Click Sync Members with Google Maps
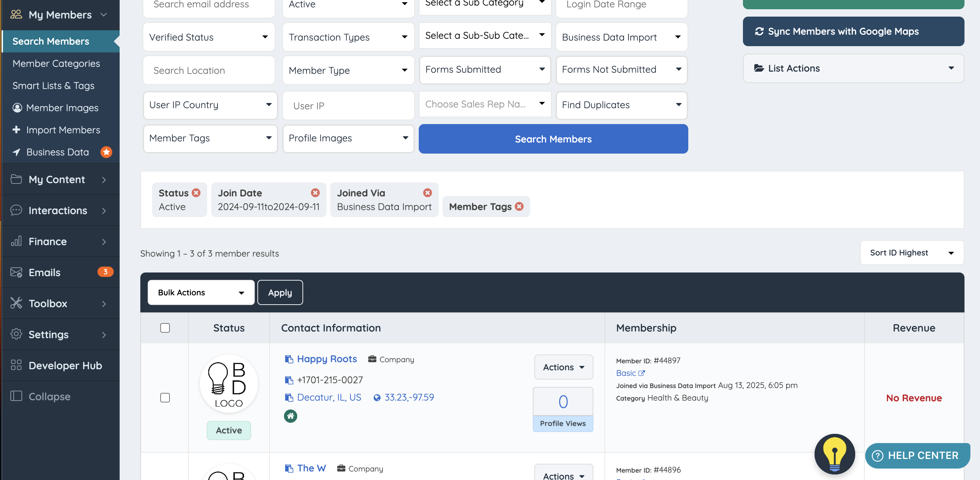This screenshot has width=980, height=480. (853, 31)
